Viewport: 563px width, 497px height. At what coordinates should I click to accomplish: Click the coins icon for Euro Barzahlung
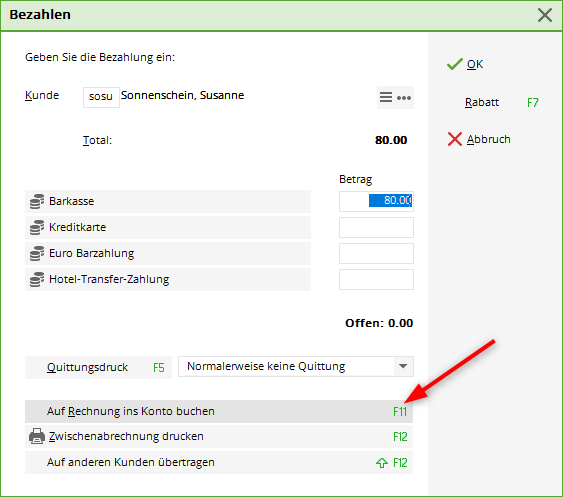click(37, 254)
